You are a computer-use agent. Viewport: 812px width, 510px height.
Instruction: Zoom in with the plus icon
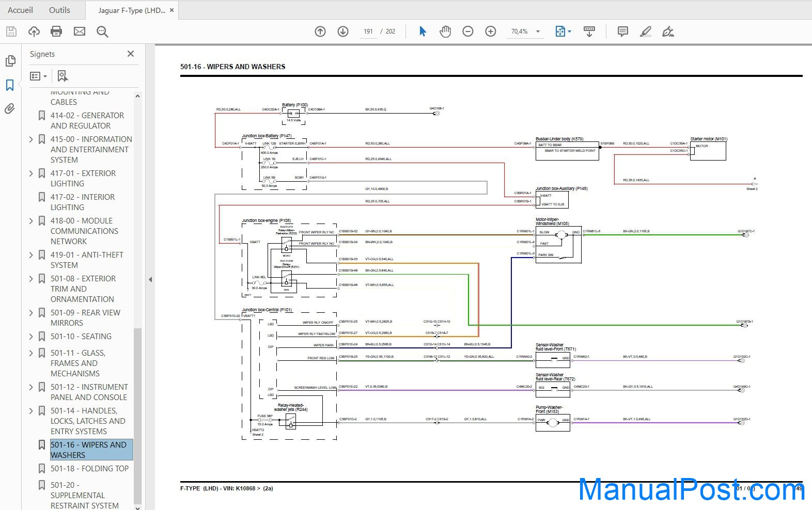coord(491,31)
